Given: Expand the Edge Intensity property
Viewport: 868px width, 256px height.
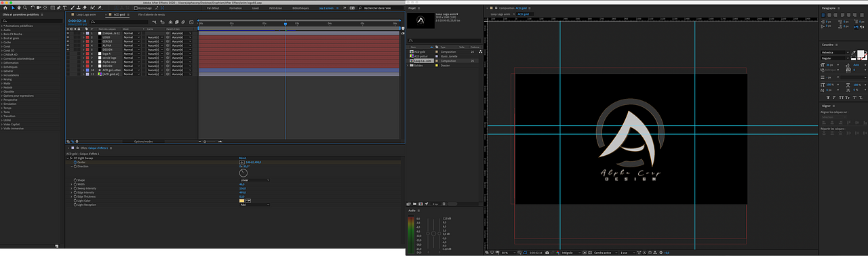Looking at the screenshot, I should pyautogui.click(x=71, y=192).
